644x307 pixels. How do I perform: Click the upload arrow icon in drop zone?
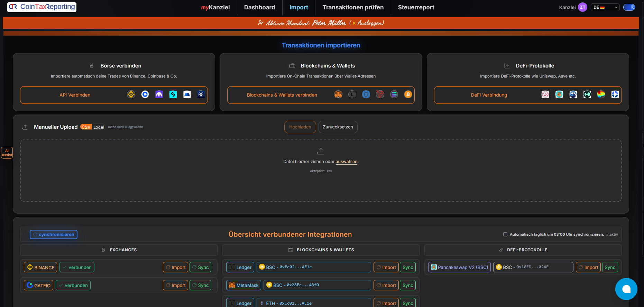[321, 151]
